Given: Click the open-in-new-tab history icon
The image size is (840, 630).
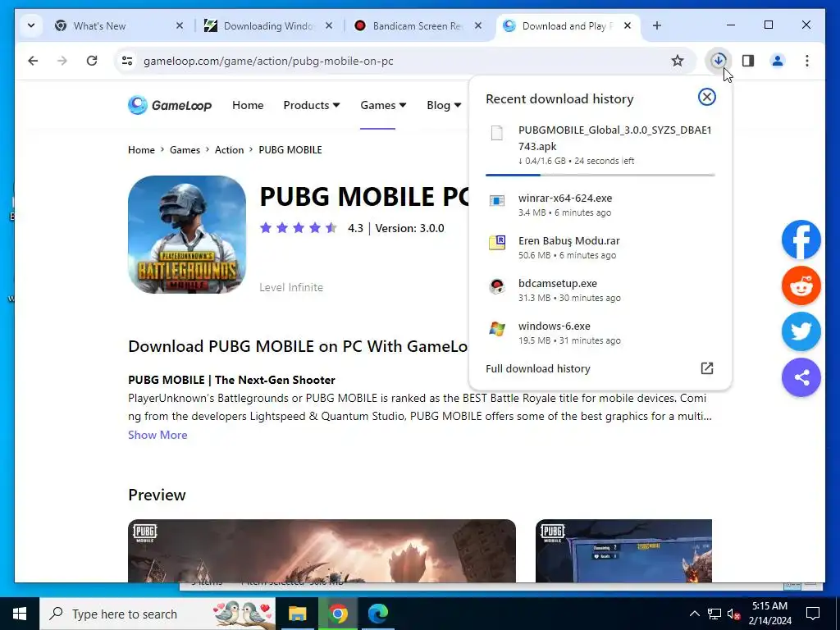Looking at the screenshot, I should 707,368.
